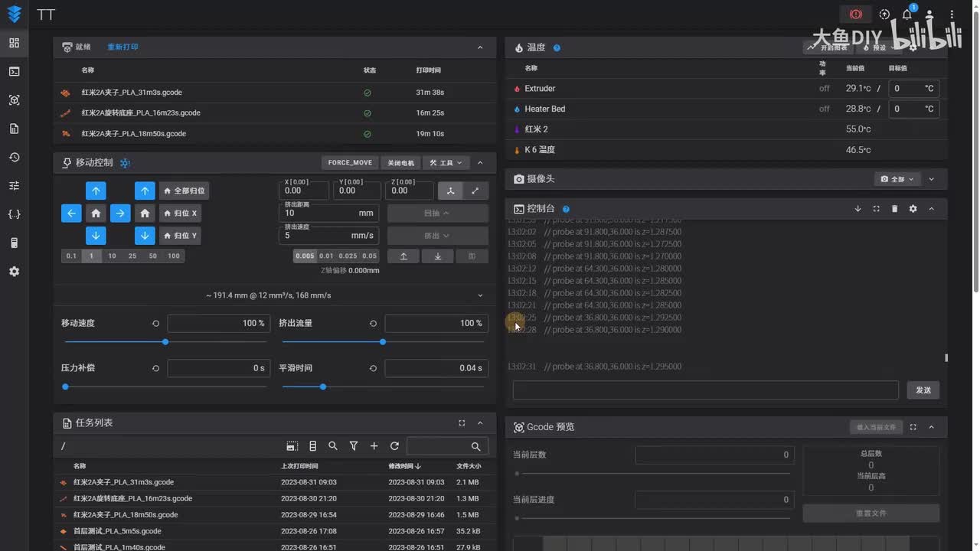Open the console panel settings gear
Image resolution: width=980 pixels, height=551 pixels.
913,209
